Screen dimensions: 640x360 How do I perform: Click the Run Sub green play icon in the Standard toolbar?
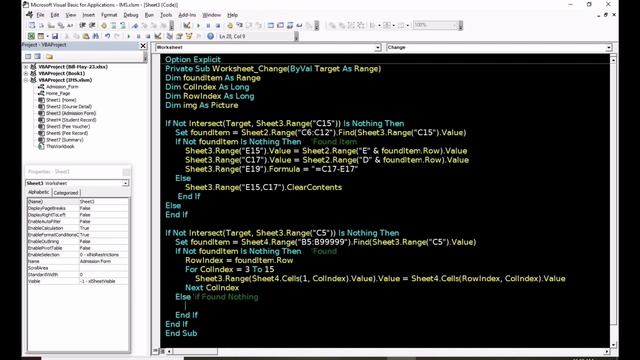[x=129, y=36]
